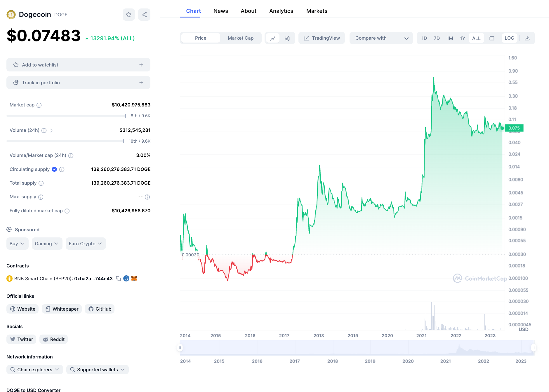
Task: Download chart data icon
Action: 527,38
